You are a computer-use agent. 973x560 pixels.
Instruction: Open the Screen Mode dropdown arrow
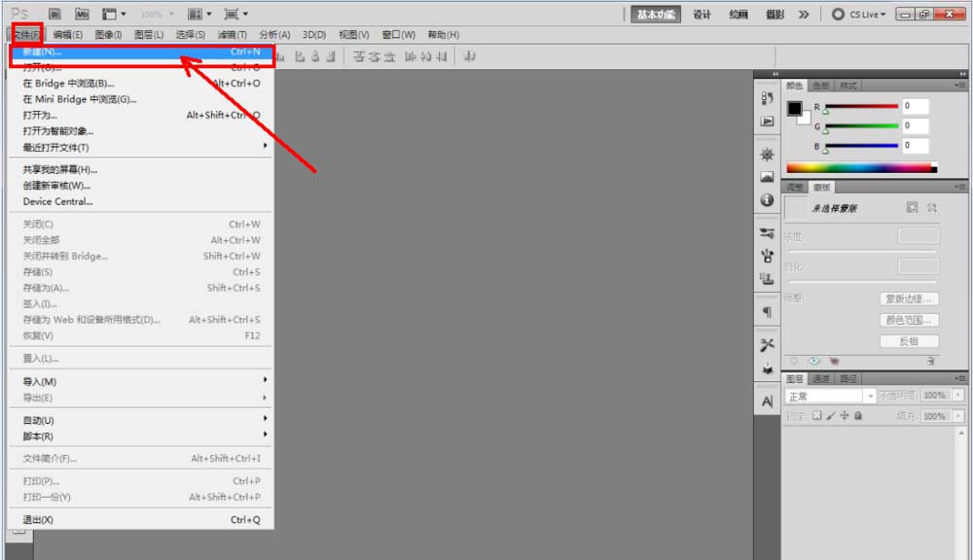coord(246,14)
